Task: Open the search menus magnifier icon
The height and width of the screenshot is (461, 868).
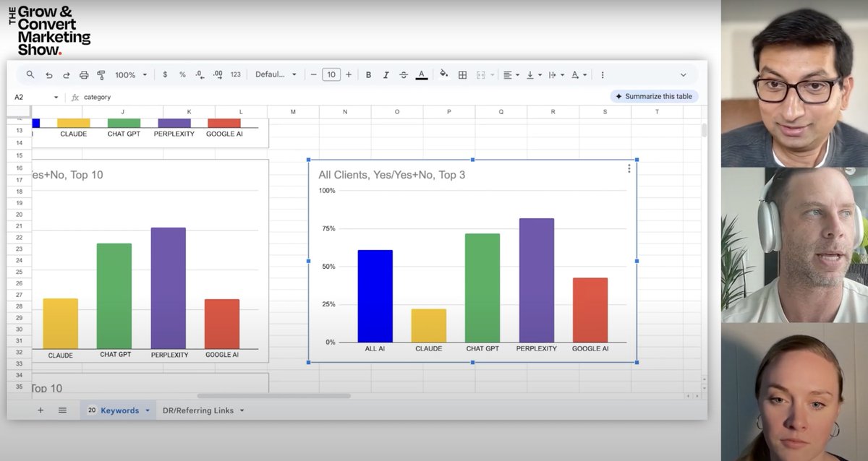Action: click(30, 74)
